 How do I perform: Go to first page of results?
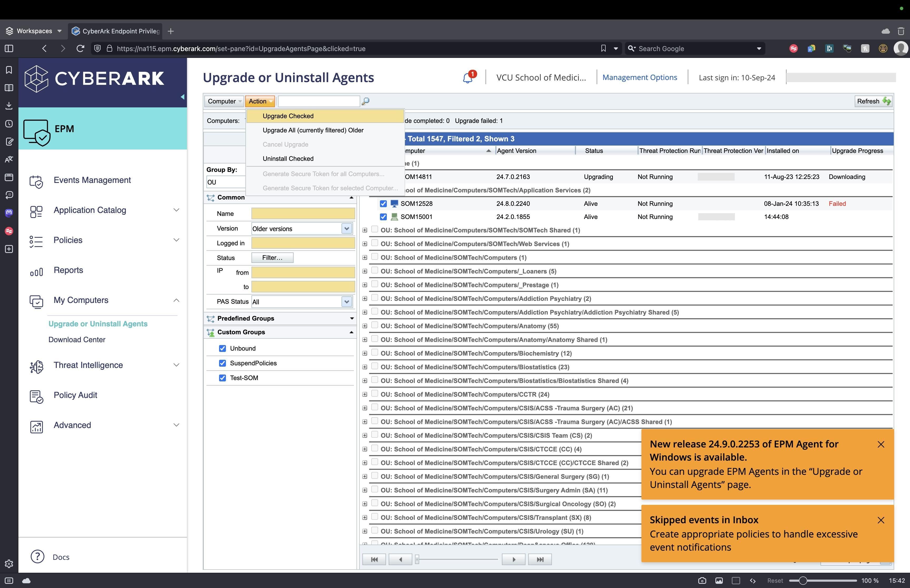click(x=374, y=559)
